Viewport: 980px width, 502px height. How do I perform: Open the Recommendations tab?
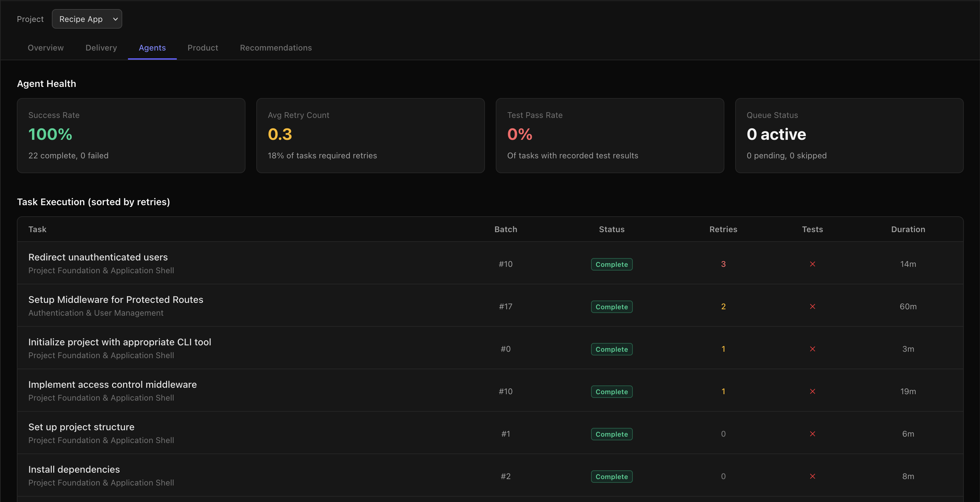coord(276,48)
